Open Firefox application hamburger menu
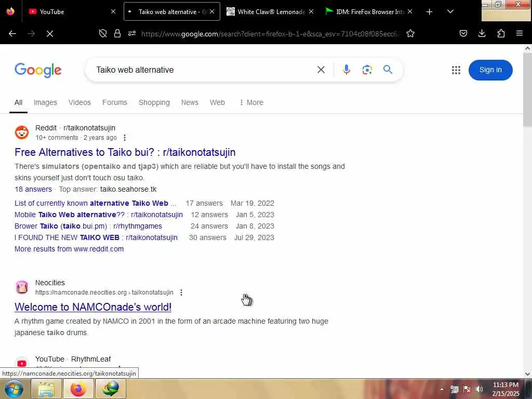 pyautogui.click(x=520, y=33)
